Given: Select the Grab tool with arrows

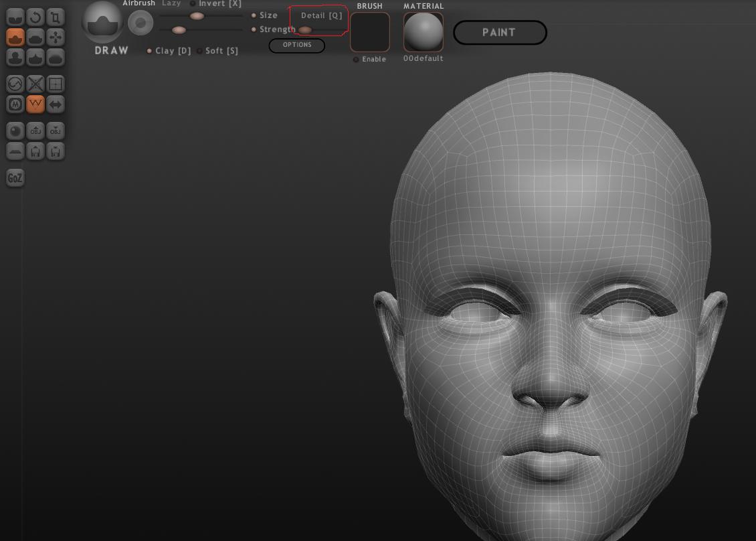Looking at the screenshot, I should click(56, 37).
